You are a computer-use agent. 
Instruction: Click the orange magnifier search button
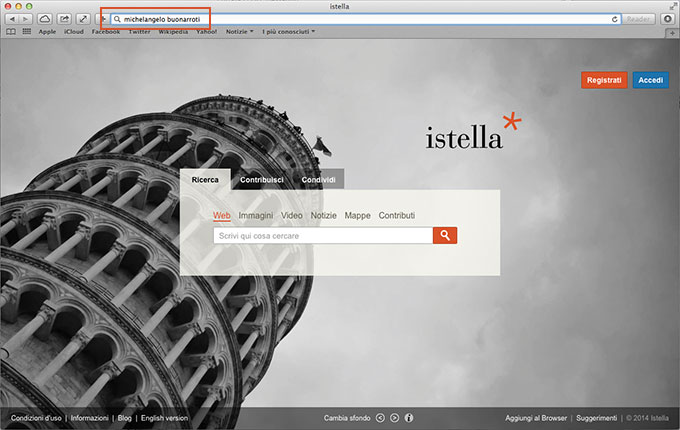[x=445, y=235]
